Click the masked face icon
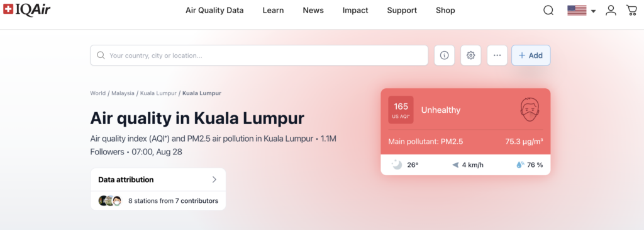Screen dimensions: 644x230 [530, 110]
